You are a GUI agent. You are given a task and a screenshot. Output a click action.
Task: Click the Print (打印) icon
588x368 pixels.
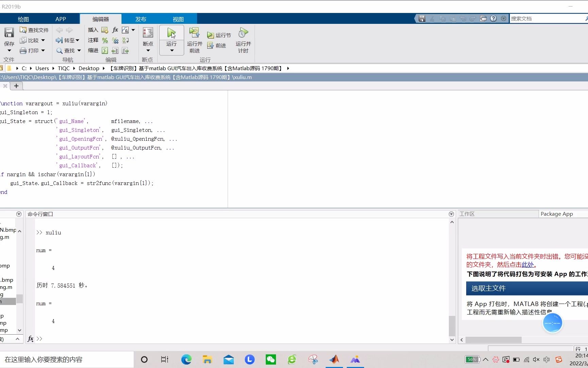23,50
